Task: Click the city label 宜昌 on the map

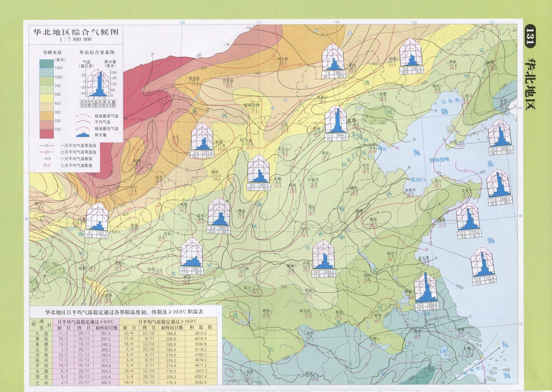Action: coord(250,372)
